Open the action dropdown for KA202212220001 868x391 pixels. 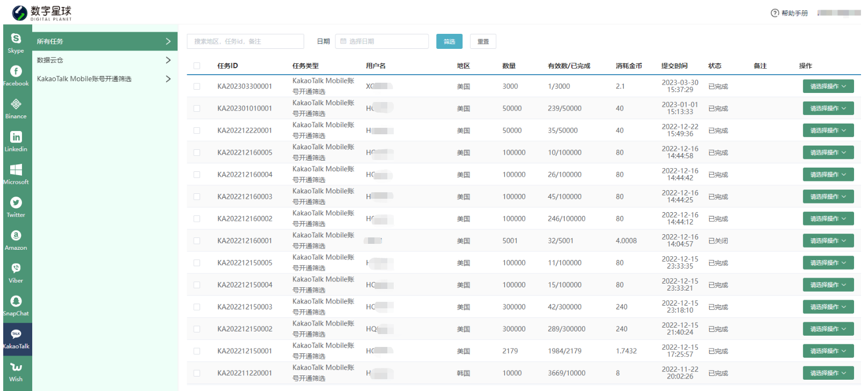click(828, 131)
